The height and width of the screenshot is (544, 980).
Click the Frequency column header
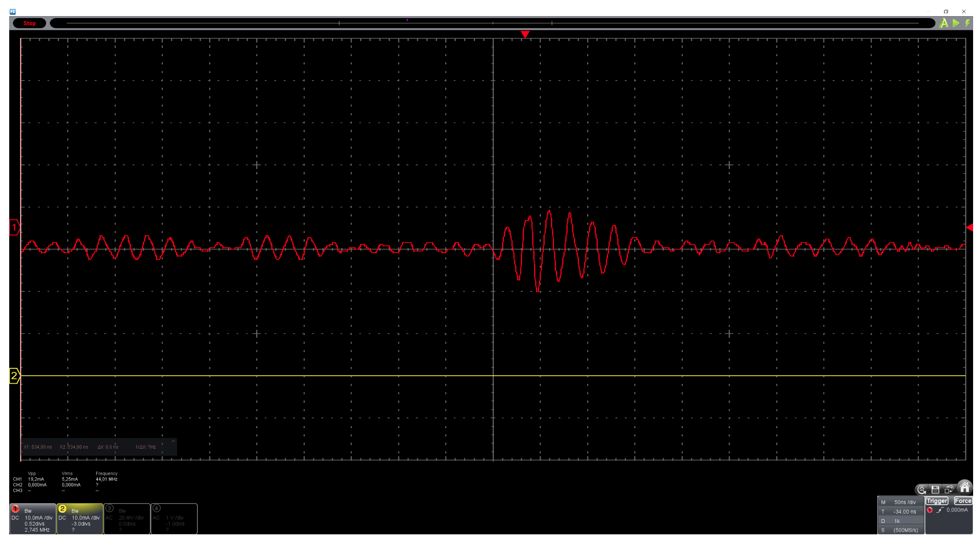coord(106,473)
